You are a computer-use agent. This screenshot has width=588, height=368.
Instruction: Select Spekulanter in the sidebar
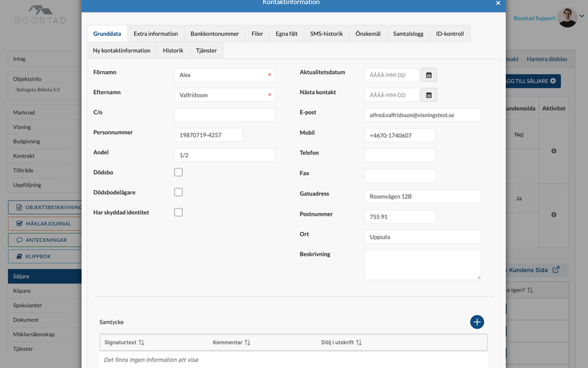45,305
